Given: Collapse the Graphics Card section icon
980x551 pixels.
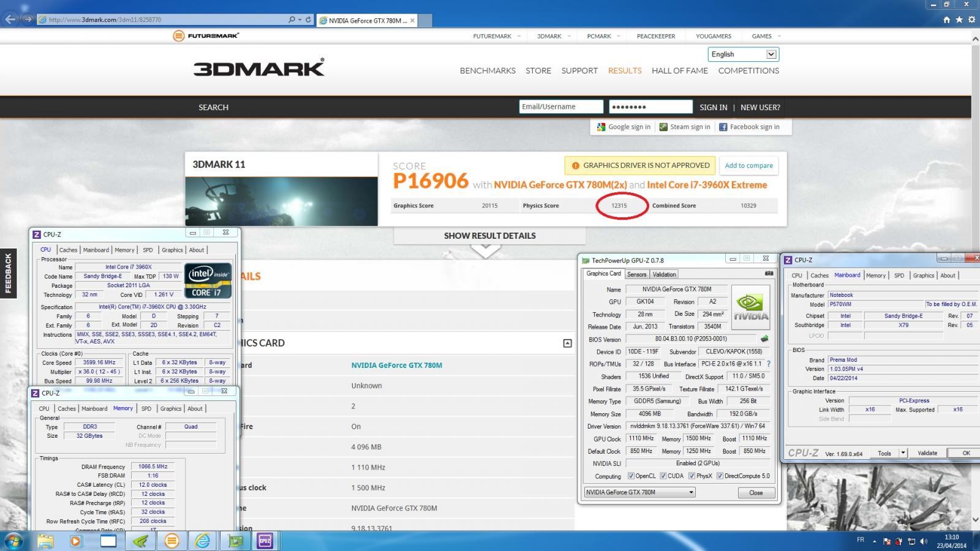Looking at the screenshot, I should click(x=567, y=343).
